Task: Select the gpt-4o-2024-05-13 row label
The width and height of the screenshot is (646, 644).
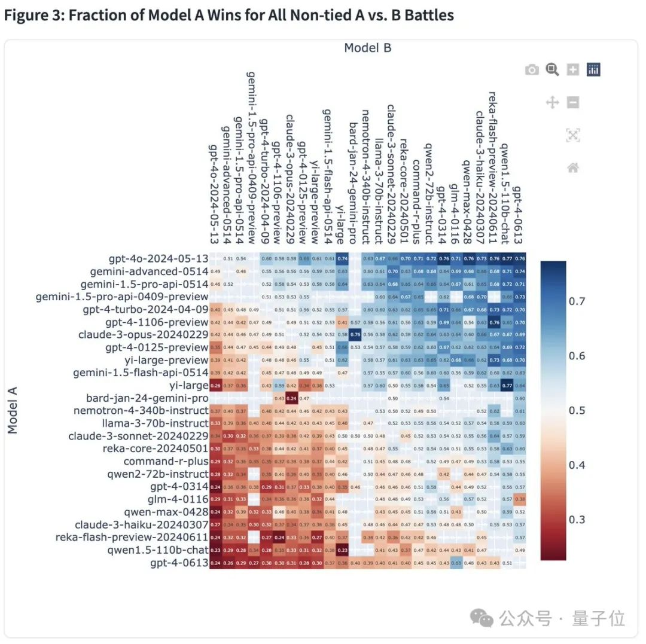Action: (159, 259)
